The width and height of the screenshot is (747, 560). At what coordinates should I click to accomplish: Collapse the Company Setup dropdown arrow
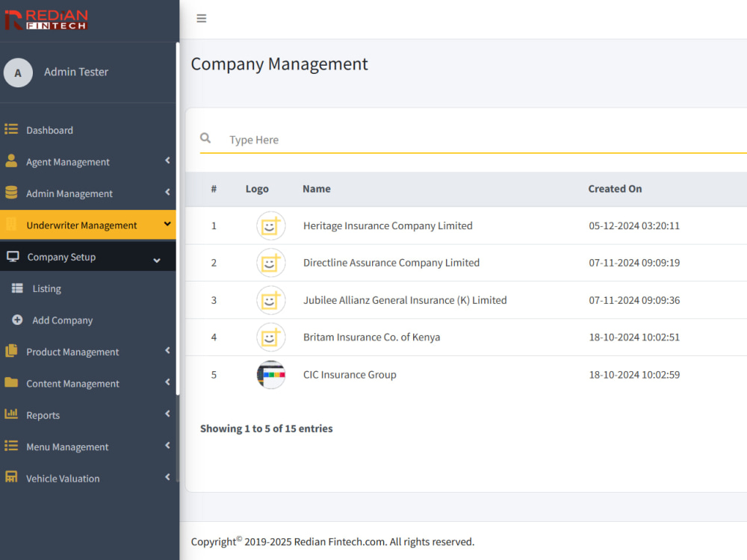point(157,261)
